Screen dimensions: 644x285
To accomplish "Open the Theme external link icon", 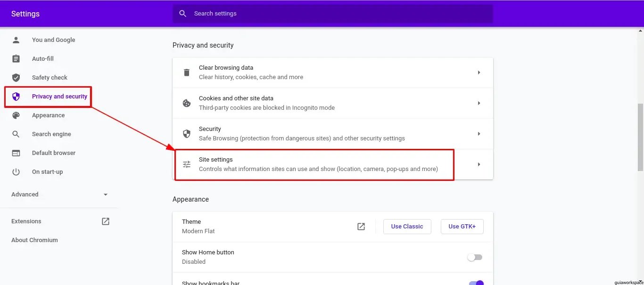I will click(361, 227).
